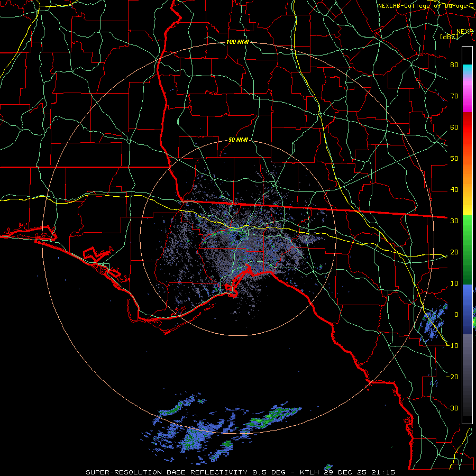
Task: Click the "50 NMI" range ring label
Action: point(238,140)
